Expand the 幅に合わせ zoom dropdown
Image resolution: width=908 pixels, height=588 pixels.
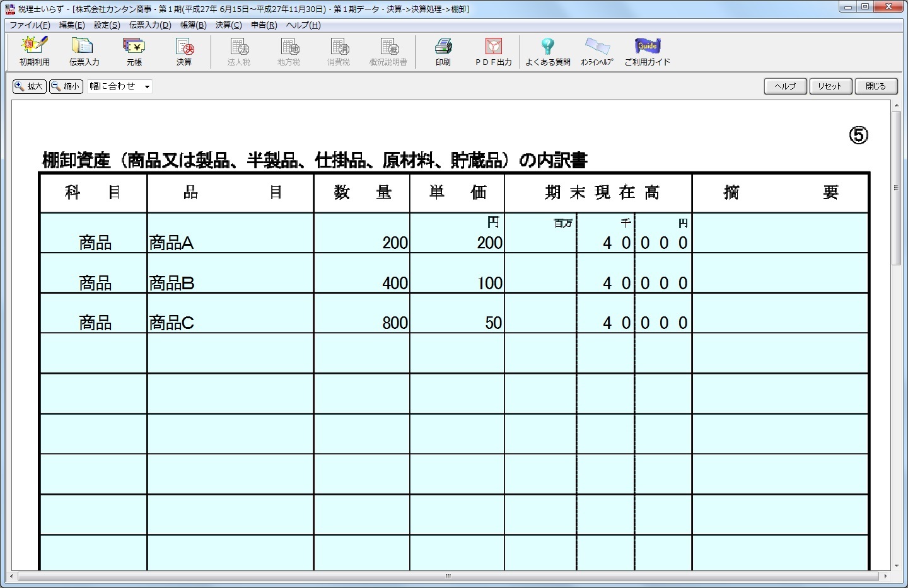click(x=147, y=87)
